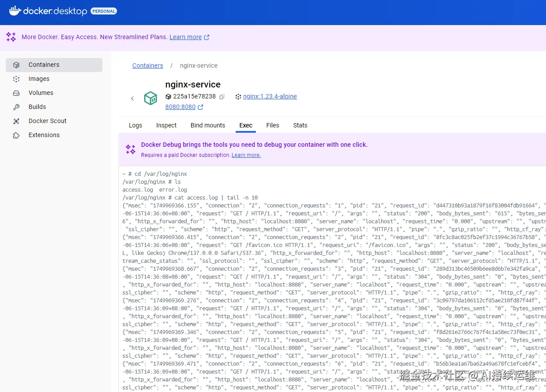Switch to the Logs tab
This screenshot has height=392, width=546.
135,125
